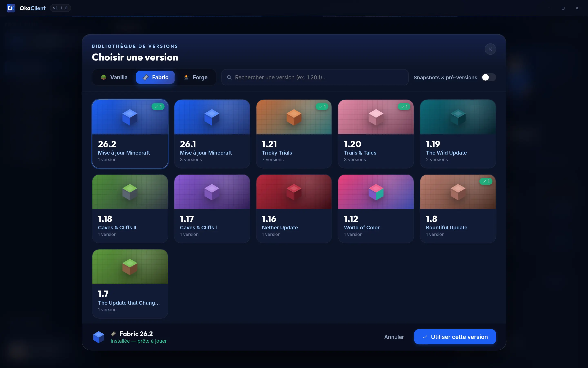
Task: Select the 26.1 Mise à jour Minecraft title
Action: tap(206, 153)
